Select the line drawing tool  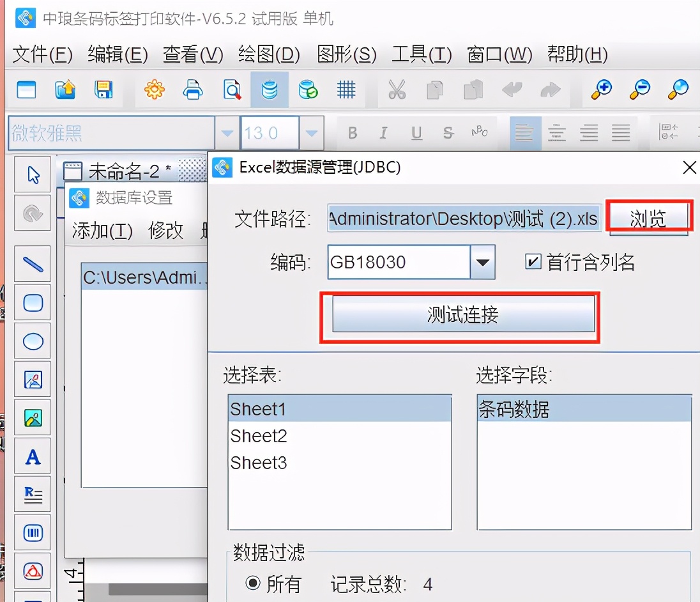point(33,265)
